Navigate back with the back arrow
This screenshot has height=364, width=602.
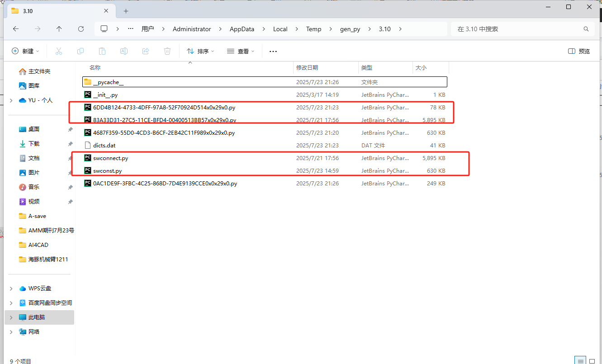coord(15,28)
